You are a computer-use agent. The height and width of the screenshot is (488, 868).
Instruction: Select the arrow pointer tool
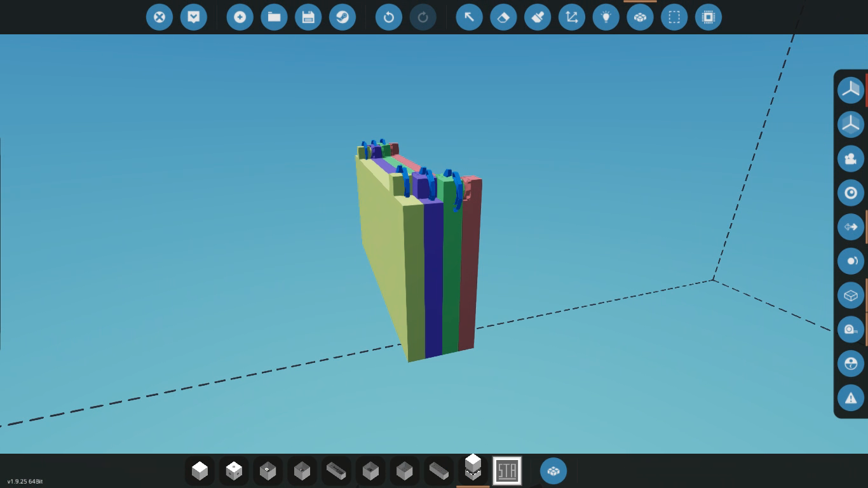tap(470, 17)
